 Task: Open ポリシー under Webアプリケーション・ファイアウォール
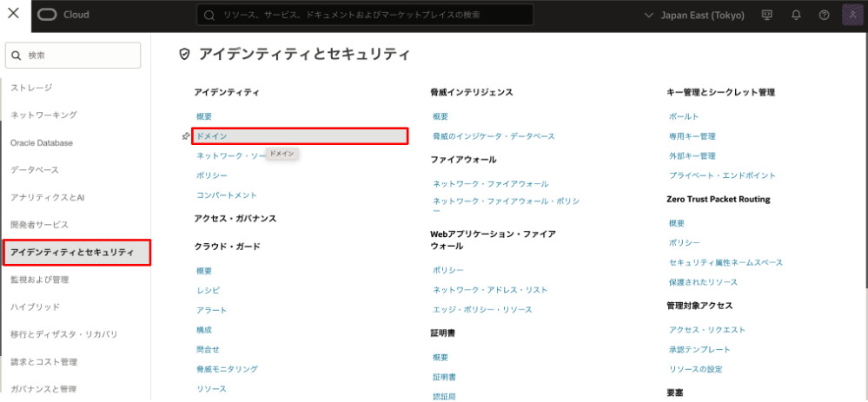point(448,270)
